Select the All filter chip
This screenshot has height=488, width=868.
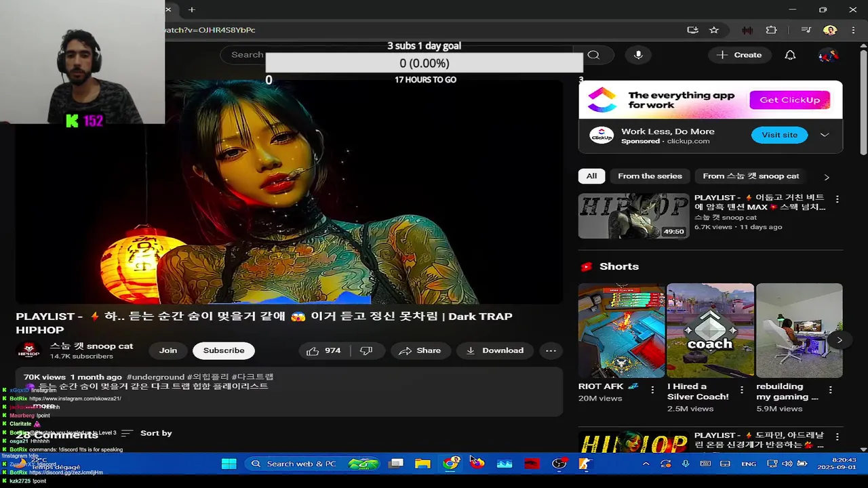591,176
